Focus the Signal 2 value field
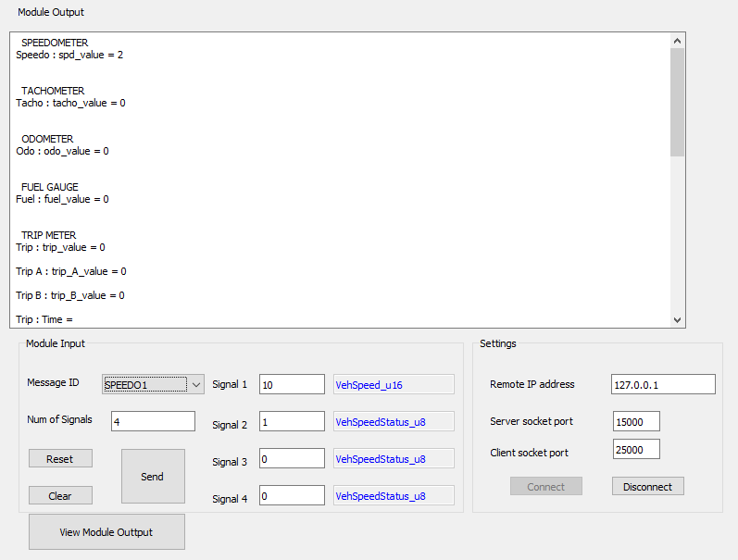Image resolution: width=738 pixels, height=560 pixels. click(x=292, y=422)
